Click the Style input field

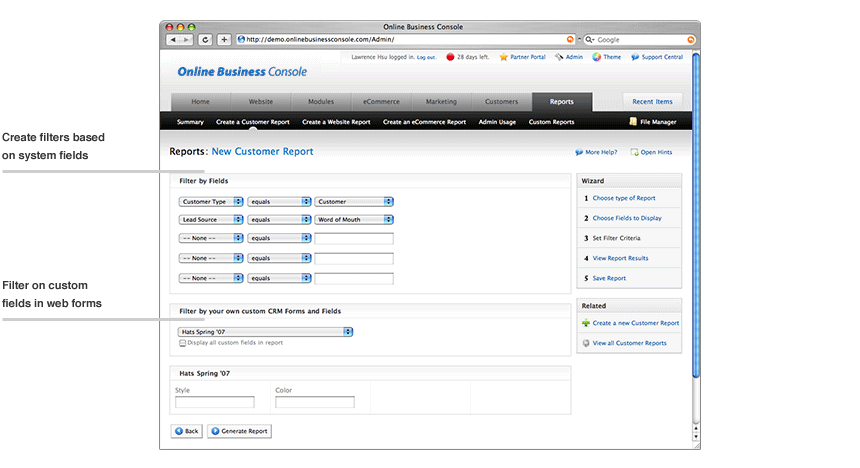[215, 402]
